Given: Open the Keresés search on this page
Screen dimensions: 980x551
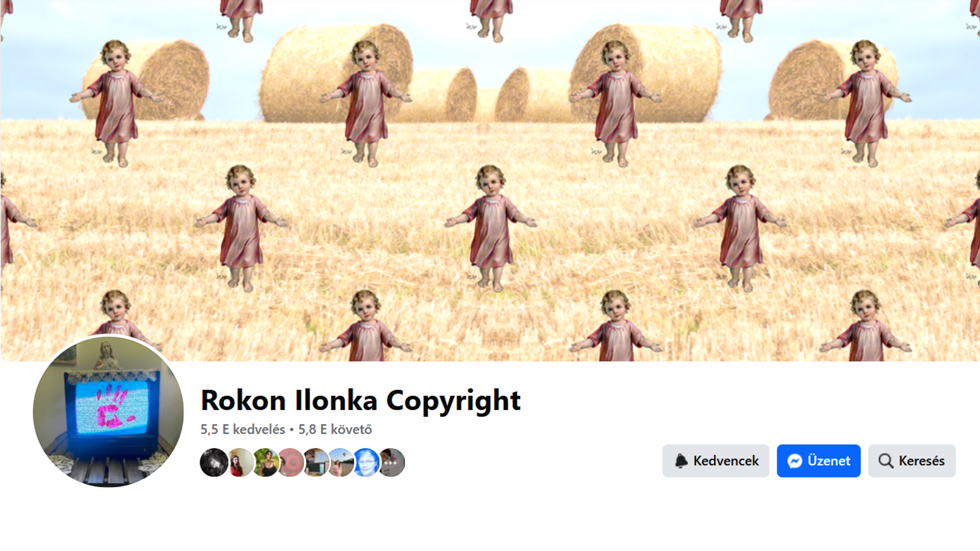Looking at the screenshot, I should 912,461.
